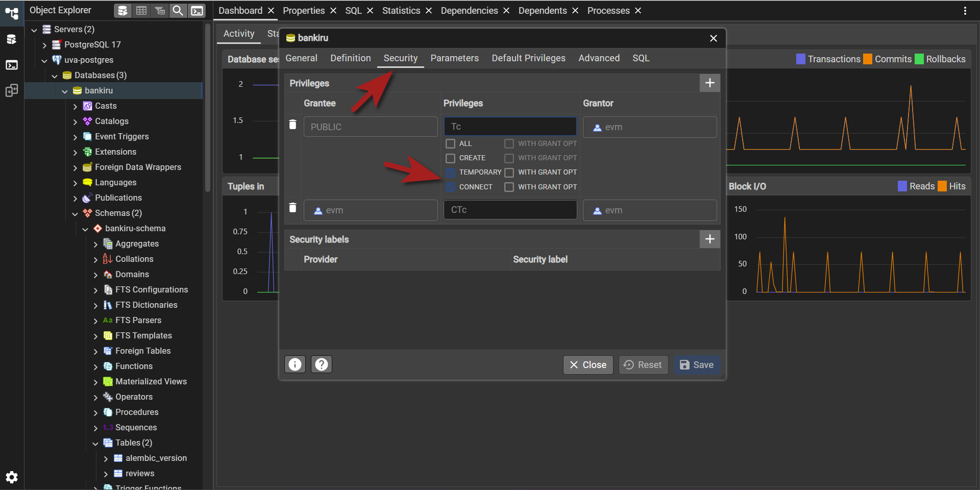The height and width of the screenshot is (490, 980).
Task: Open the PSQL workspace icon in left sidebar
Action: [12, 65]
